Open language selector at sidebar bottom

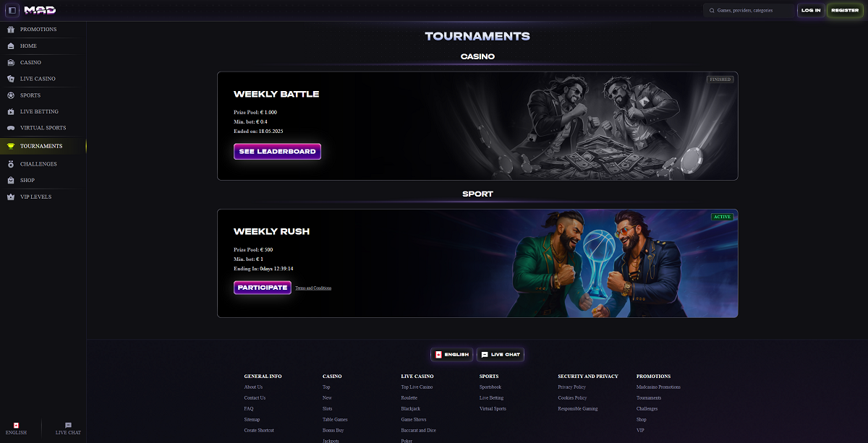click(16, 429)
